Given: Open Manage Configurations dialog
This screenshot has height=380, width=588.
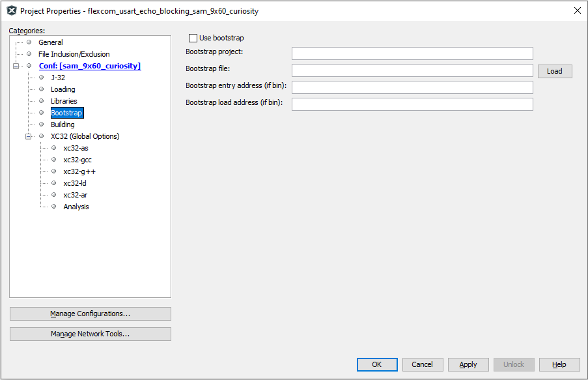Looking at the screenshot, I should pos(91,314).
